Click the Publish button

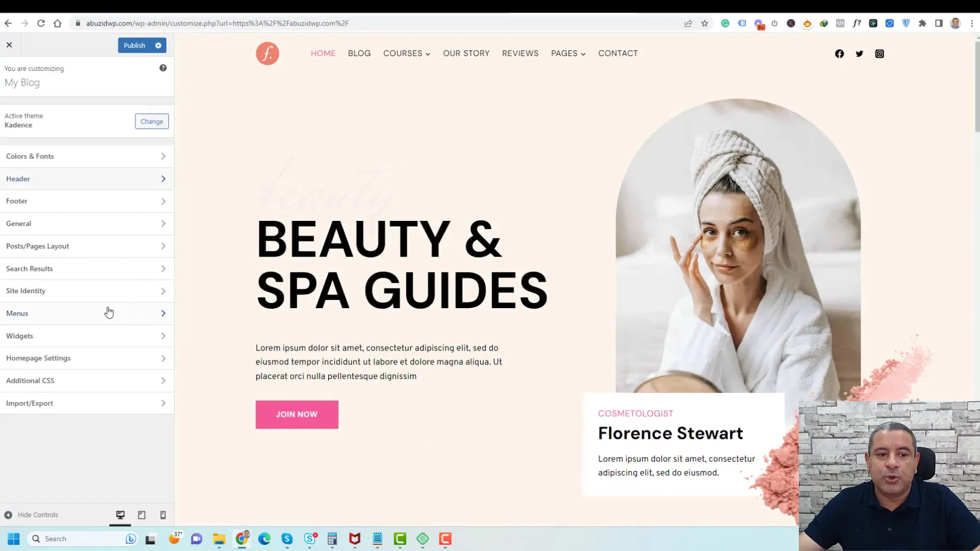[x=135, y=45]
